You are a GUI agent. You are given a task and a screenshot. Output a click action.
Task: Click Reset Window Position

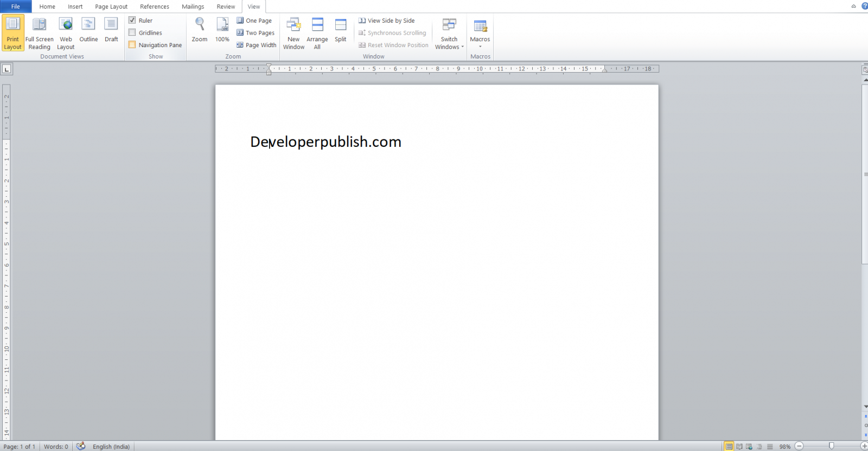[393, 45]
